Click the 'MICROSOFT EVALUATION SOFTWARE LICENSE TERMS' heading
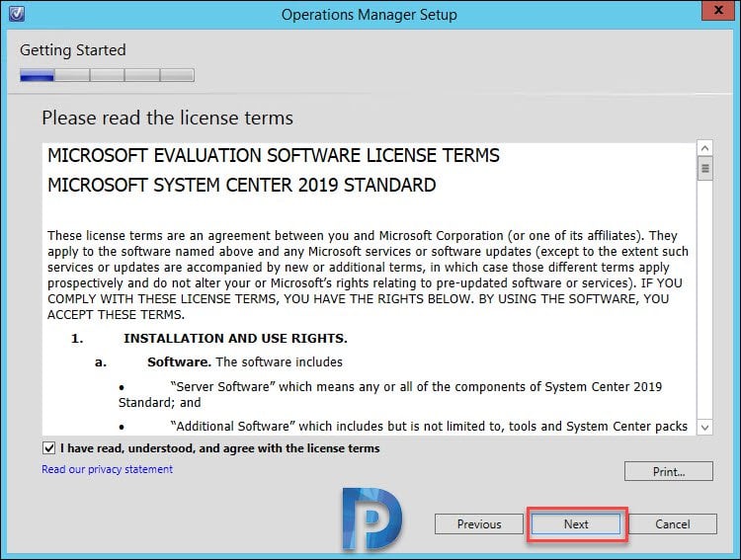 point(274,155)
